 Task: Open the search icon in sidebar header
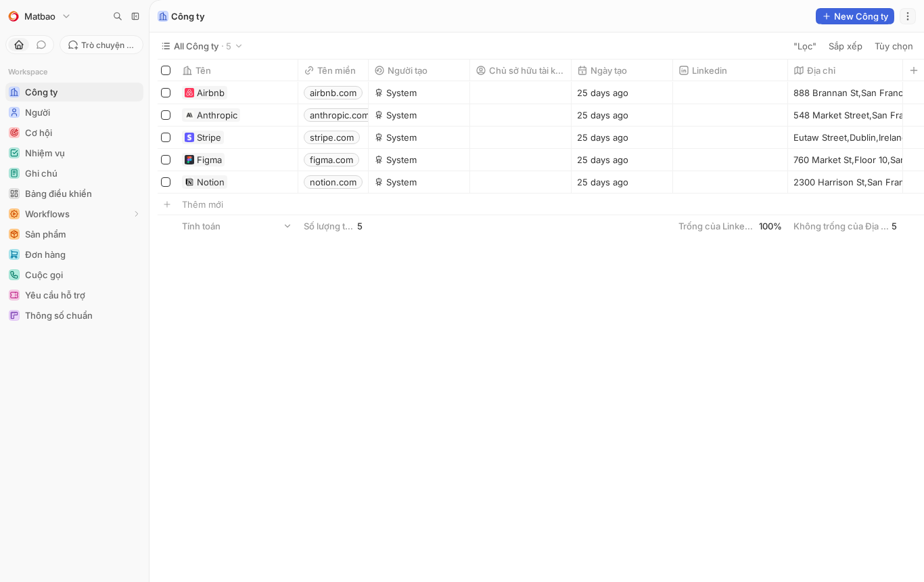[118, 16]
